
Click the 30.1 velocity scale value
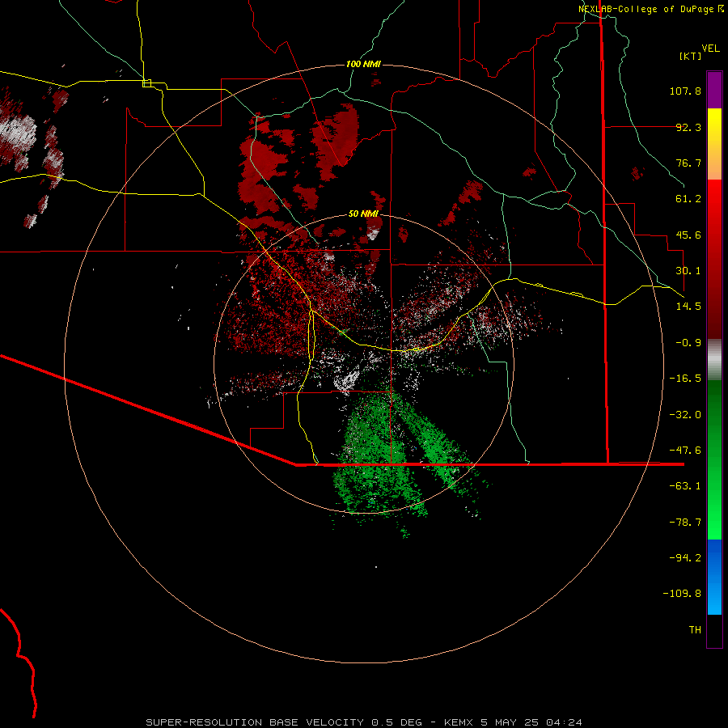[688, 271]
